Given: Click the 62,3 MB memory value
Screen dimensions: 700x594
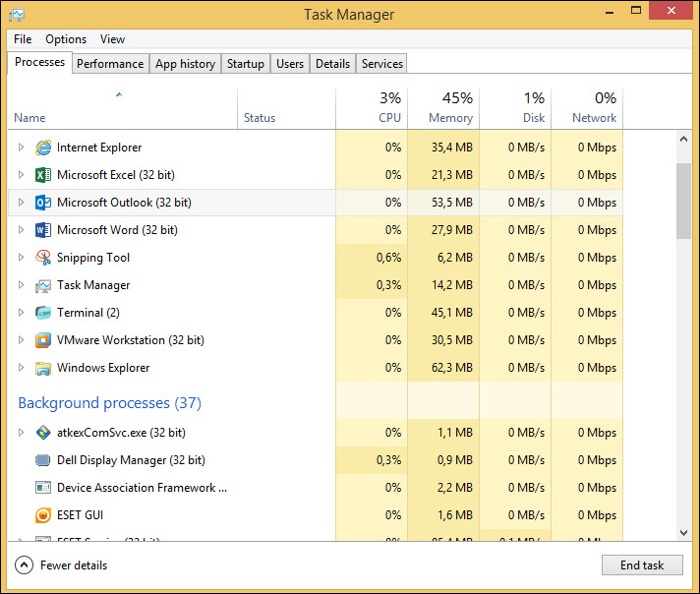Looking at the screenshot, I should point(452,368).
